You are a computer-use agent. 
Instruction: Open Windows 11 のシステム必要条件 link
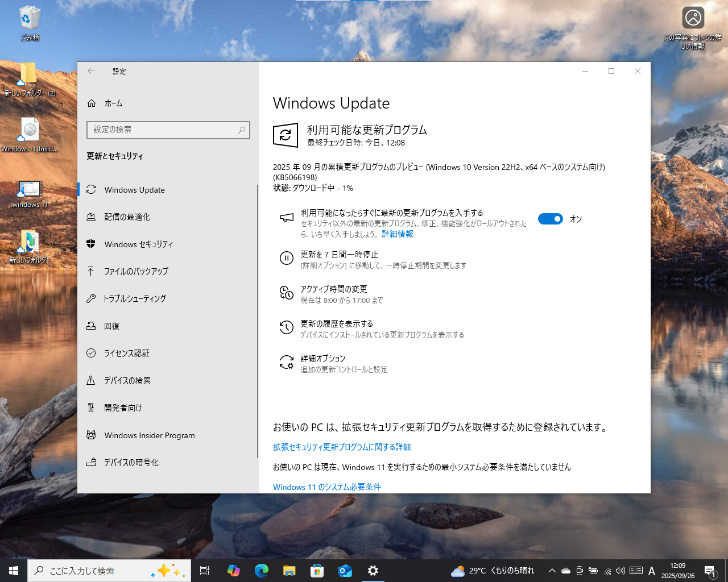click(x=327, y=487)
